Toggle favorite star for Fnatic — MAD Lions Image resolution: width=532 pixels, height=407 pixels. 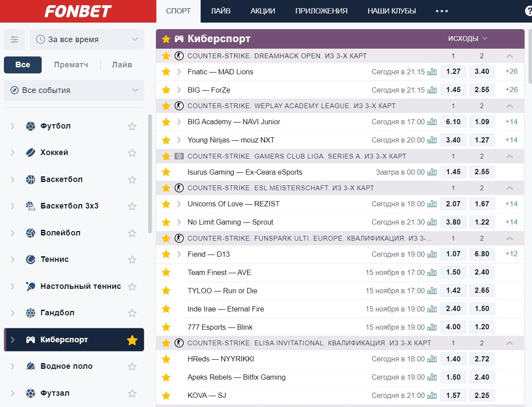coord(166,72)
